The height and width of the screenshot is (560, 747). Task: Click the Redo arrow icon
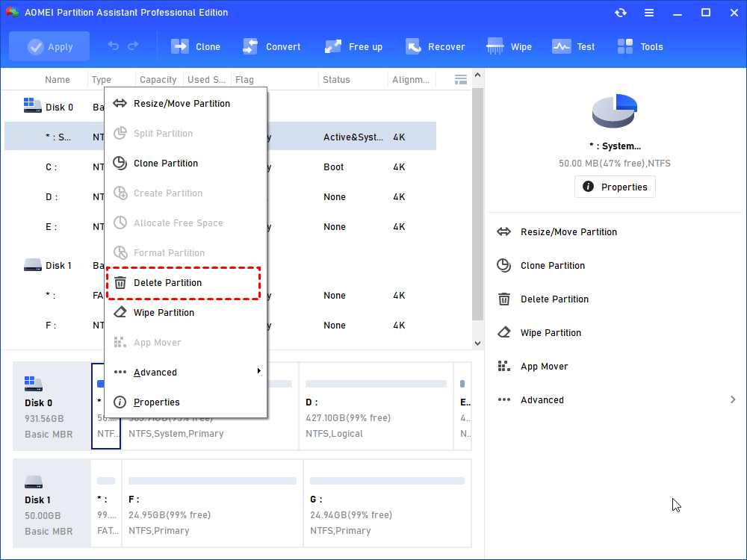[x=134, y=46]
